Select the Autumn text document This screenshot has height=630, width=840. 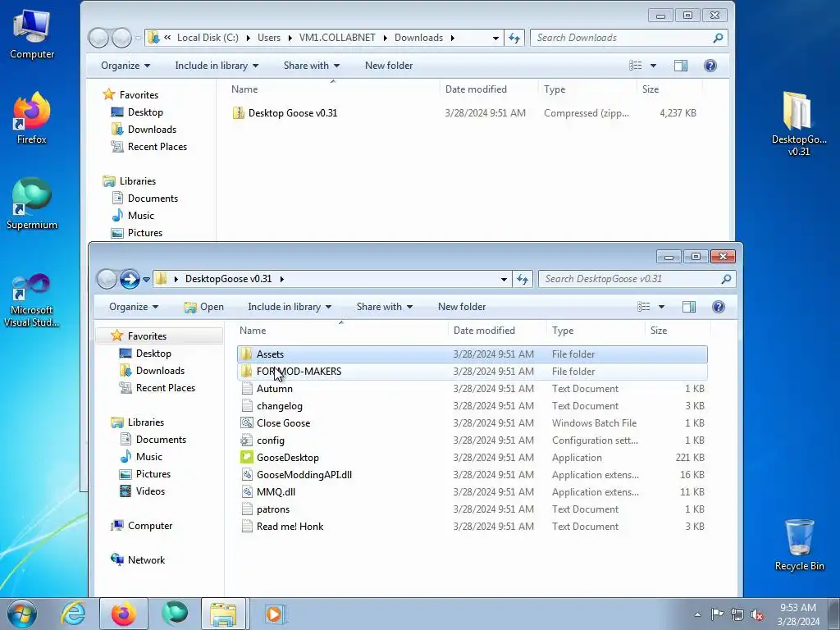click(472, 388)
